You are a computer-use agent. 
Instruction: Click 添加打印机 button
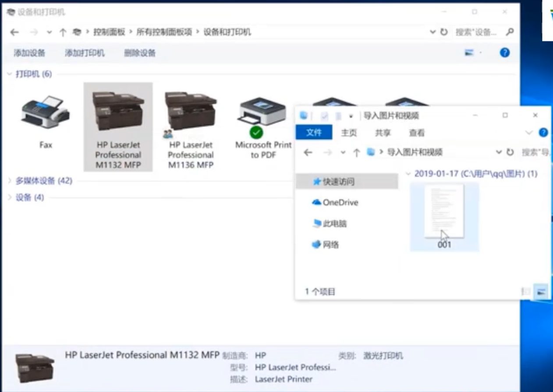[x=85, y=53]
